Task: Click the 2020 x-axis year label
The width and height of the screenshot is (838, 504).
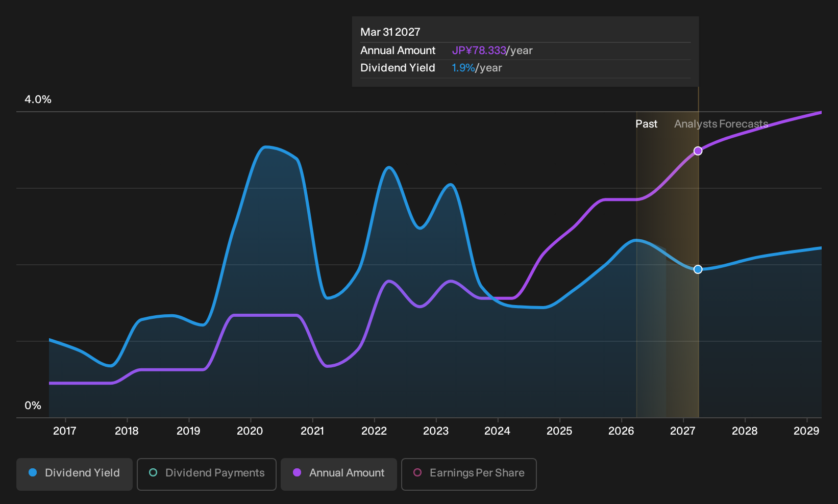Action: click(250, 431)
